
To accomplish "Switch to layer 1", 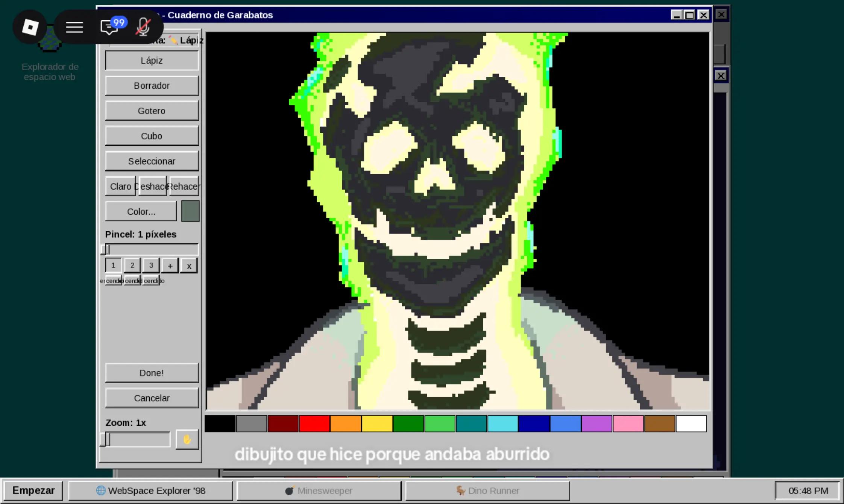I will point(113,266).
